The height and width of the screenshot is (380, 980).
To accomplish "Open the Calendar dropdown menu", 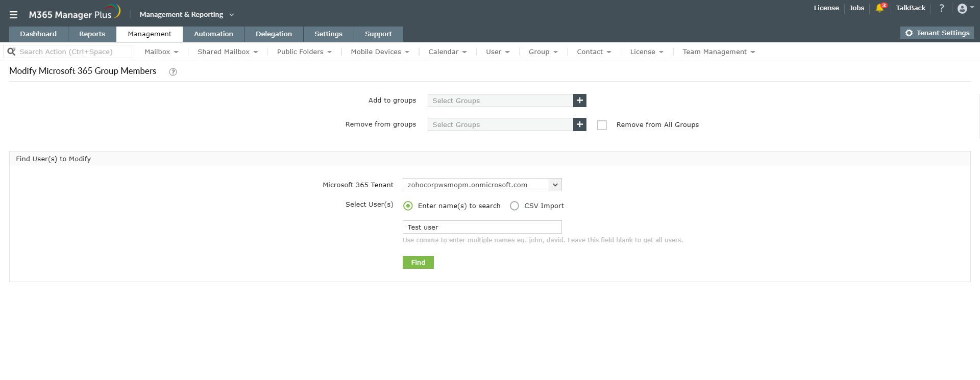I will point(448,52).
